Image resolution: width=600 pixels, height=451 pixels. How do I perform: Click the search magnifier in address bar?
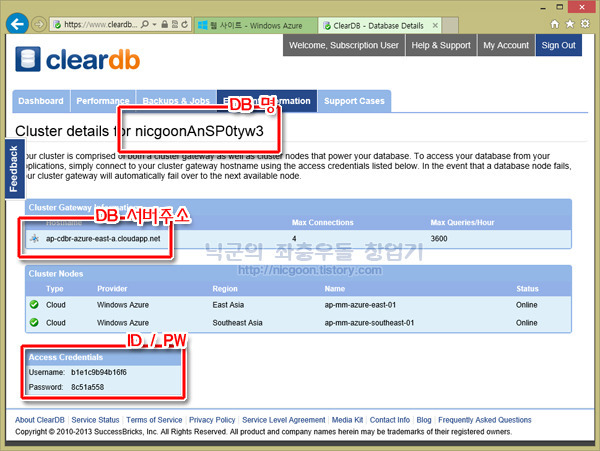[145, 24]
